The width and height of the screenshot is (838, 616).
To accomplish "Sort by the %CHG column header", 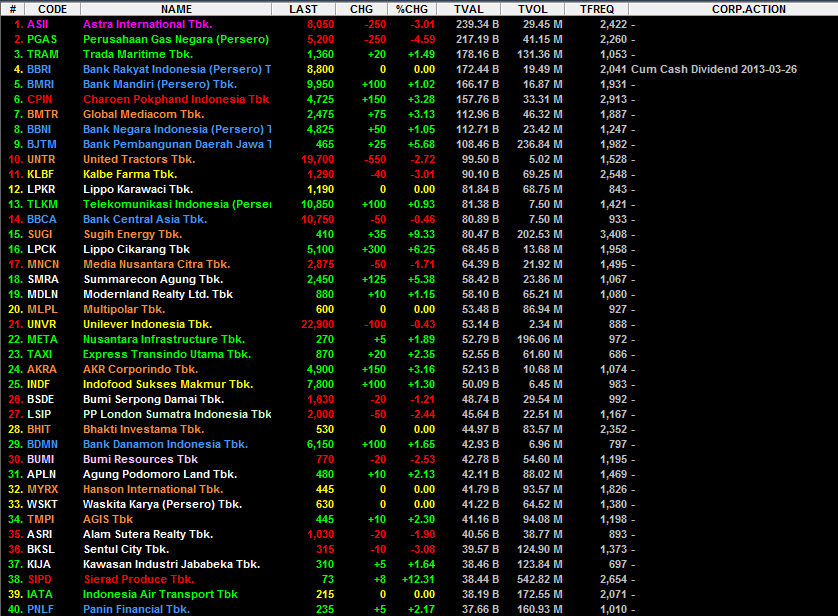I will click(412, 9).
